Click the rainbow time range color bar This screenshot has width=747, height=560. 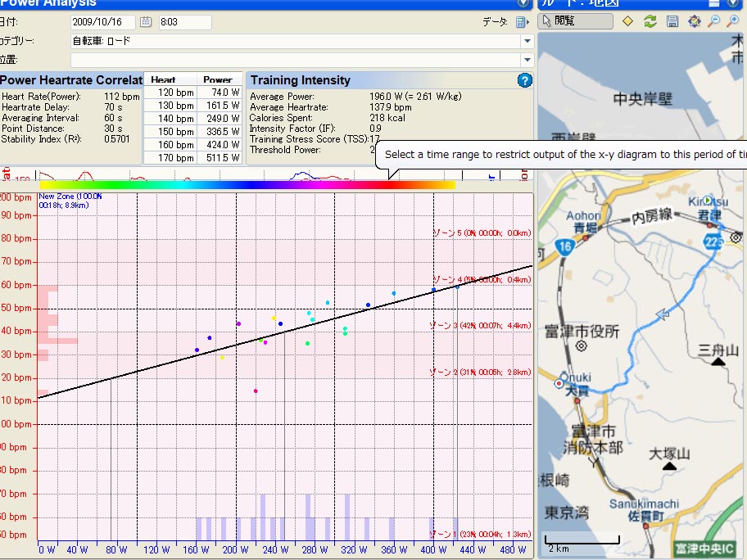246,185
